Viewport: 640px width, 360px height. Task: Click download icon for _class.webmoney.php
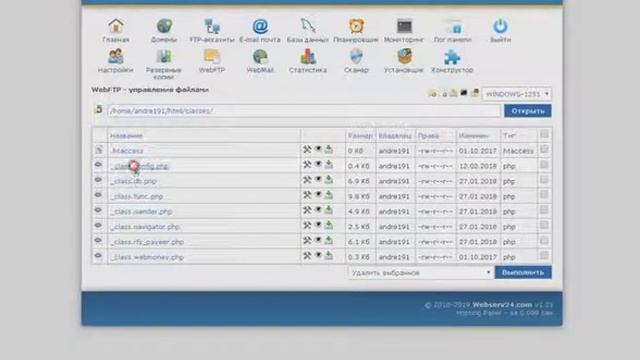point(329,256)
